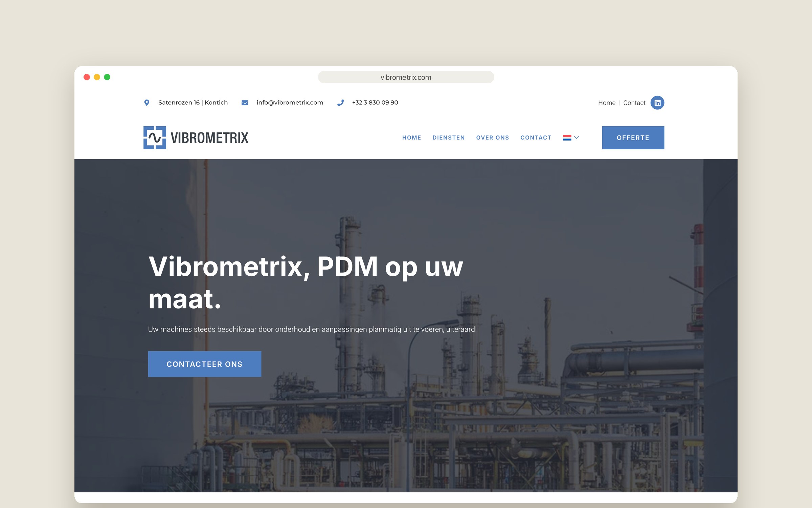
Task: Click the CONTACTEER ONS button
Action: (205, 364)
